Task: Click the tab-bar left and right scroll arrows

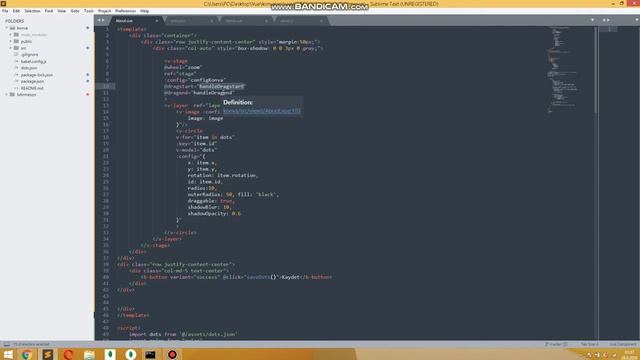Action: 100,20
